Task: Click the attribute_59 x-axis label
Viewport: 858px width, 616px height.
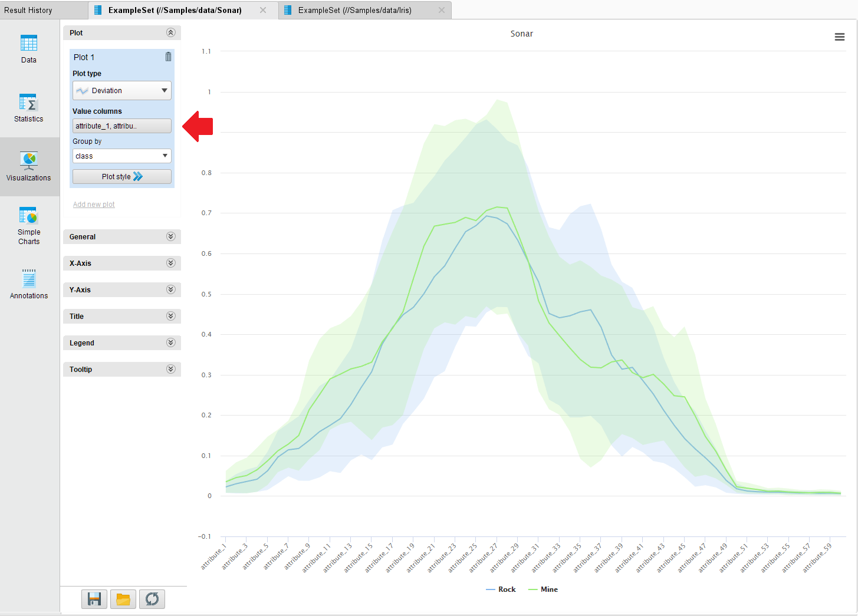Action: [817, 558]
